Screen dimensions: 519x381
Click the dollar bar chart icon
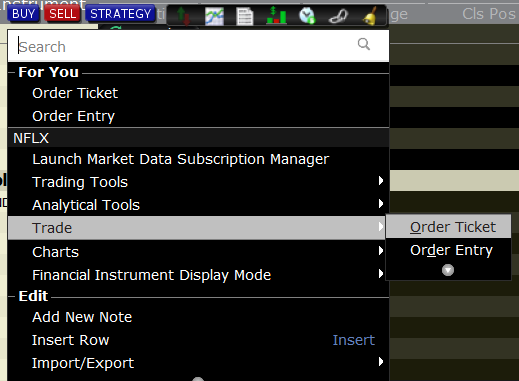(276, 16)
